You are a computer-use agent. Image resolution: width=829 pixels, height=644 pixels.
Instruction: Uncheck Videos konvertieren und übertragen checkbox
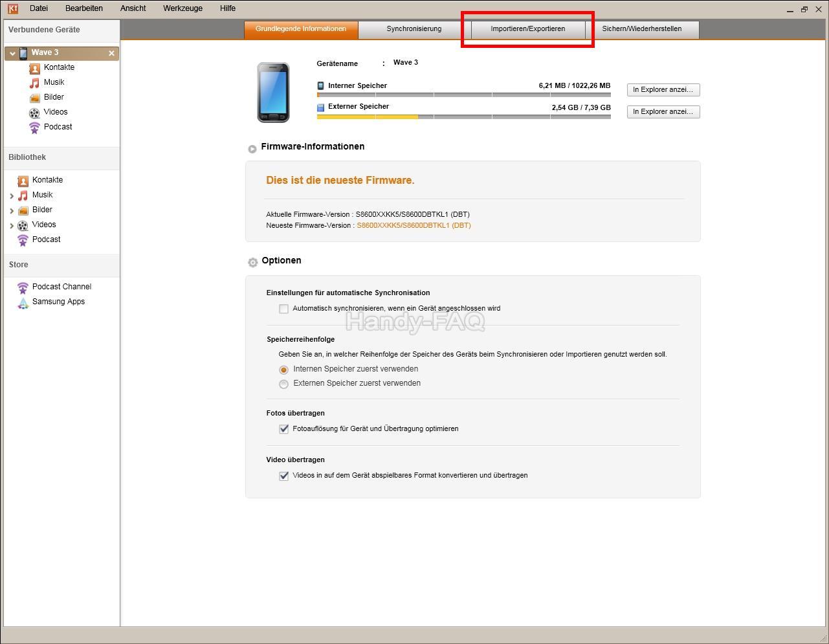(283, 476)
